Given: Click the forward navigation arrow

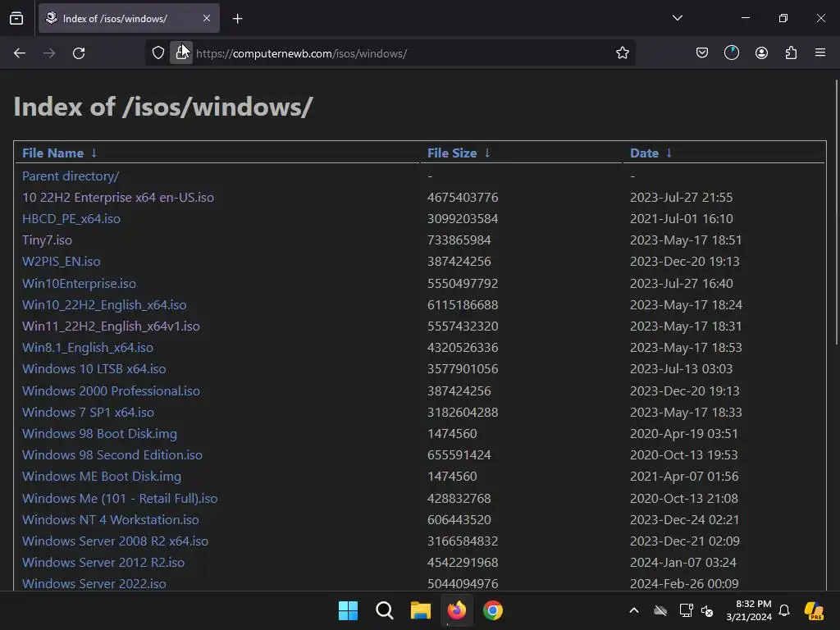Looking at the screenshot, I should (x=49, y=53).
